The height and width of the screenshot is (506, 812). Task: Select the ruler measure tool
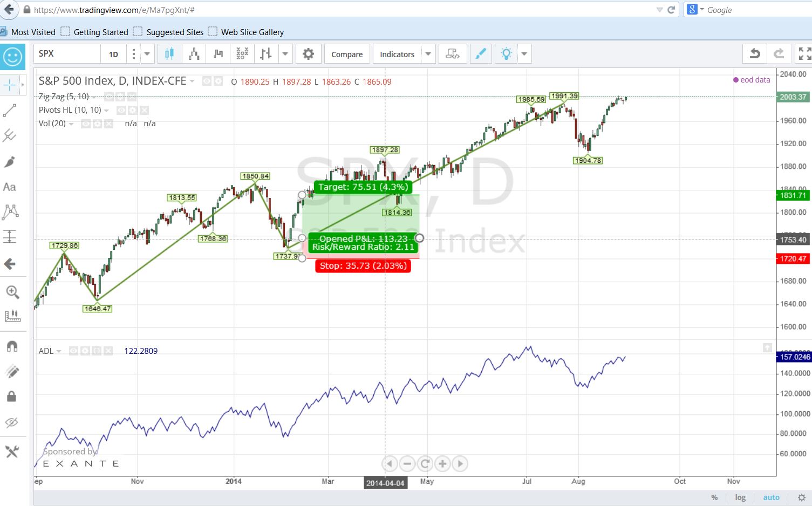(x=12, y=316)
